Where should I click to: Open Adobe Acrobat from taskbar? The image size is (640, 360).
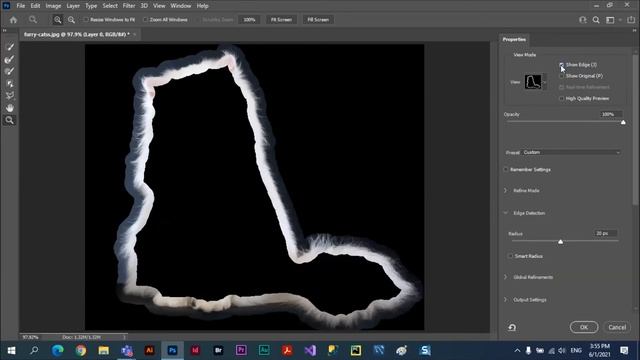click(x=287, y=350)
